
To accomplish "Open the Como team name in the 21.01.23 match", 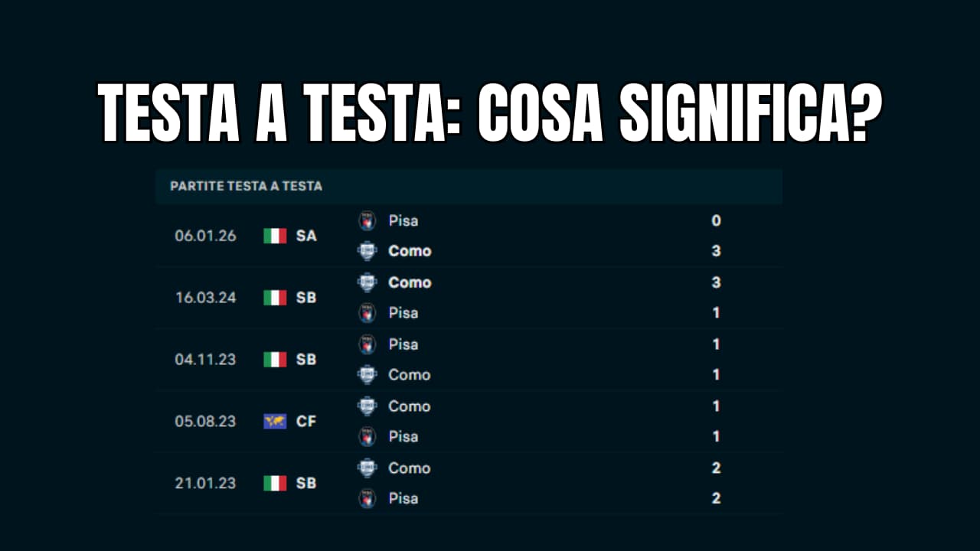I will click(x=410, y=468).
